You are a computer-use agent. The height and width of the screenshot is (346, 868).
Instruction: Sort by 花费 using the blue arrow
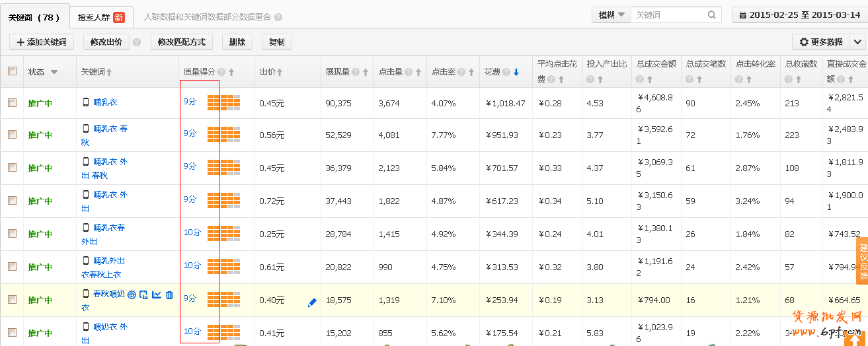click(x=516, y=72)
